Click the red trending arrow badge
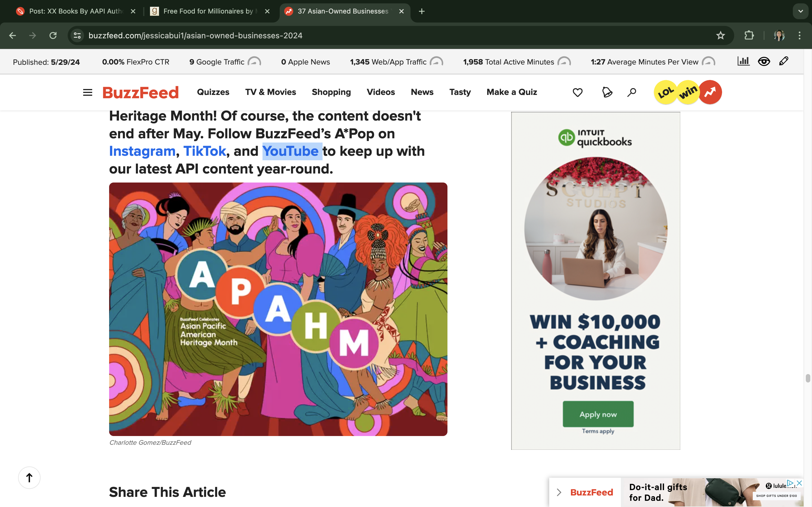This screenshot has width=812, height=507. (710, 92)
